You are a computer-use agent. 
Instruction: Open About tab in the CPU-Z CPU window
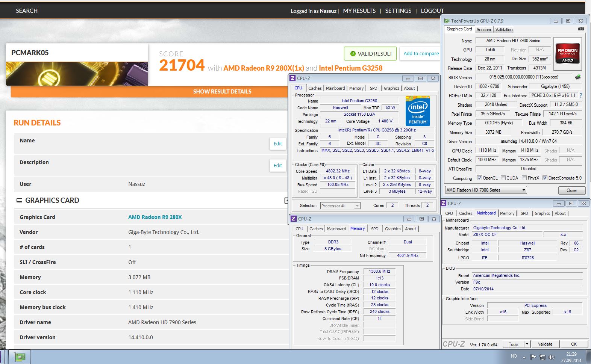click(x=409, y=88)
